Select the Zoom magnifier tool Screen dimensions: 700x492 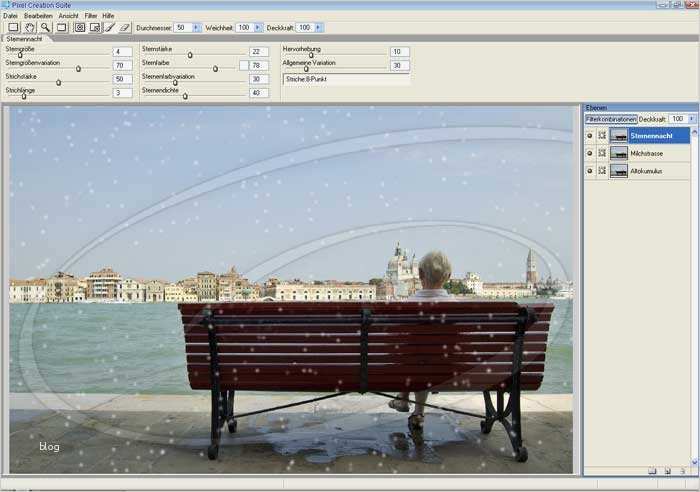coord(45,27)
